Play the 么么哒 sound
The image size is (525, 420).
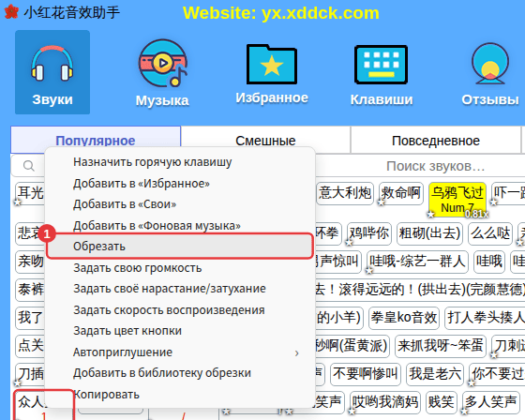click(x=490, y=233)
